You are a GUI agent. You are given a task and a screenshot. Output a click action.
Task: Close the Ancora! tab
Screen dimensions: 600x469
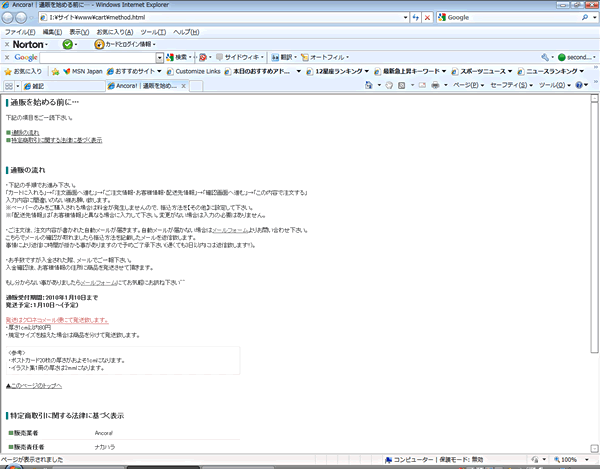click(183, 86)
